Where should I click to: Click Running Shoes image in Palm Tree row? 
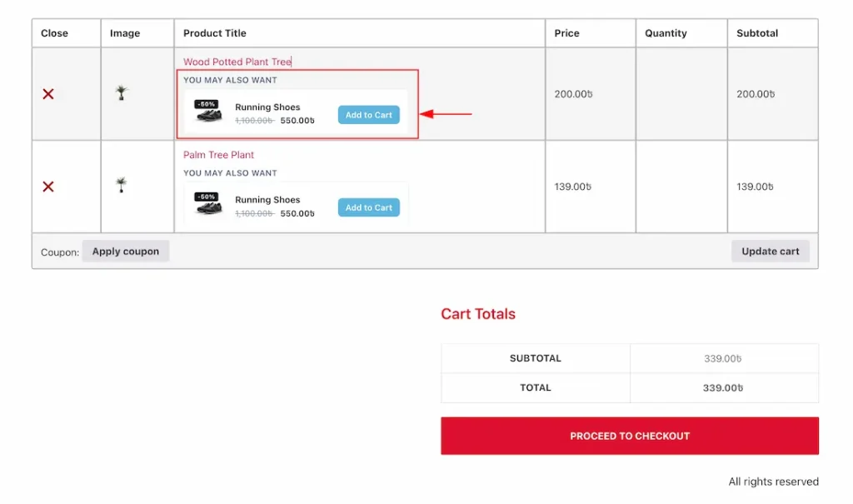click(208, 204)
